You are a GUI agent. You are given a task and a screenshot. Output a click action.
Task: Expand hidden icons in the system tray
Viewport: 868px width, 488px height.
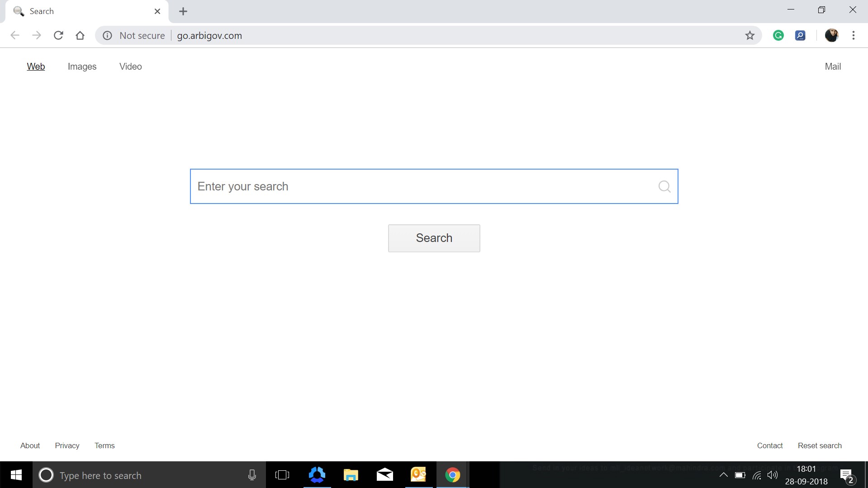point(723,475)
